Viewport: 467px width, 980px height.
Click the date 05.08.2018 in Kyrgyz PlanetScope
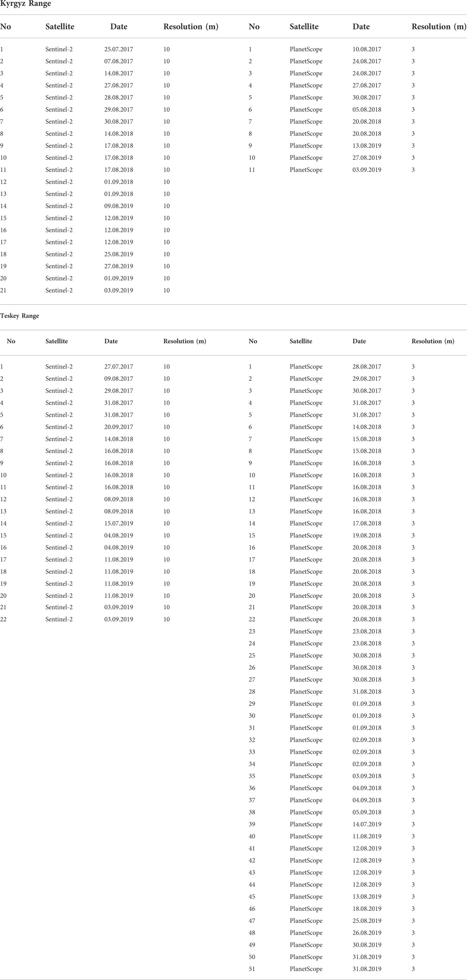(x=367, y=109)
